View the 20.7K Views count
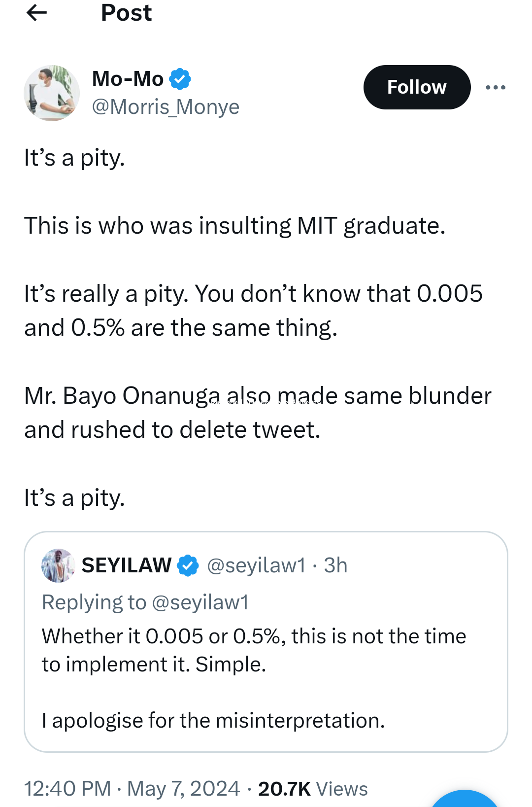 click(x=313, y=789)
